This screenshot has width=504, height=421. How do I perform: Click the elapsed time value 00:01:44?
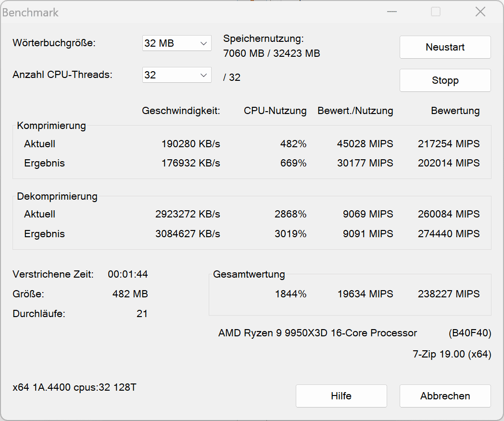pos(127,274)
